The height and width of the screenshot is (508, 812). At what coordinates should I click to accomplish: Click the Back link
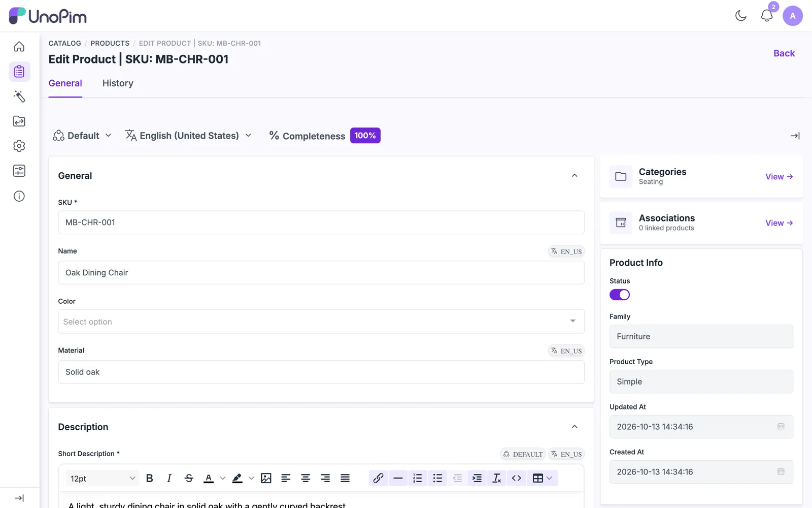click(x=784, y=53)
